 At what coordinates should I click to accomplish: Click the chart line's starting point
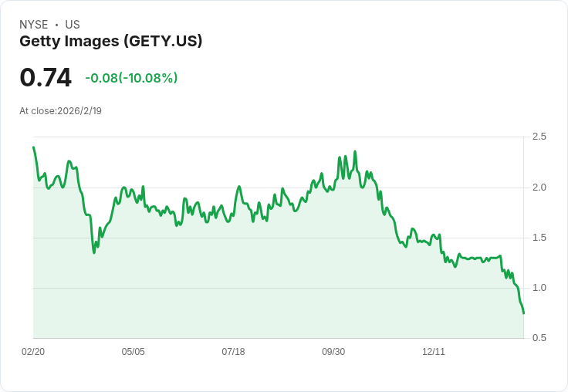[33, 147]
